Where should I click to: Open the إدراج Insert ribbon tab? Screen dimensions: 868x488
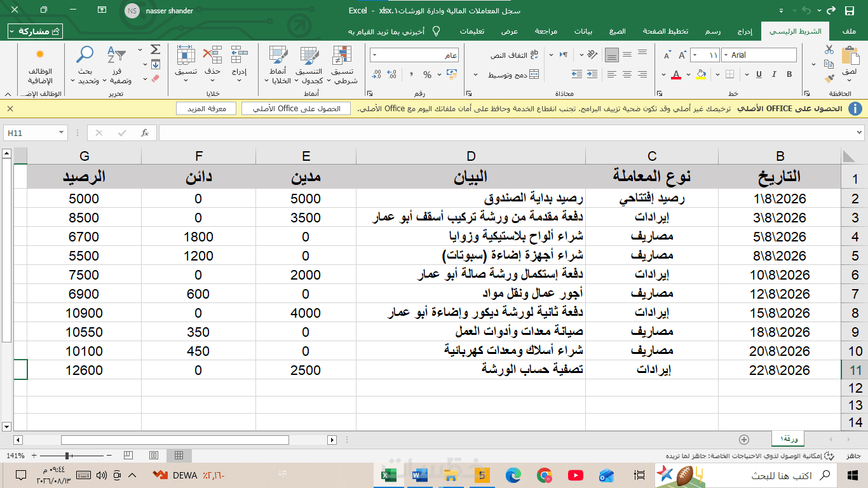745,31
